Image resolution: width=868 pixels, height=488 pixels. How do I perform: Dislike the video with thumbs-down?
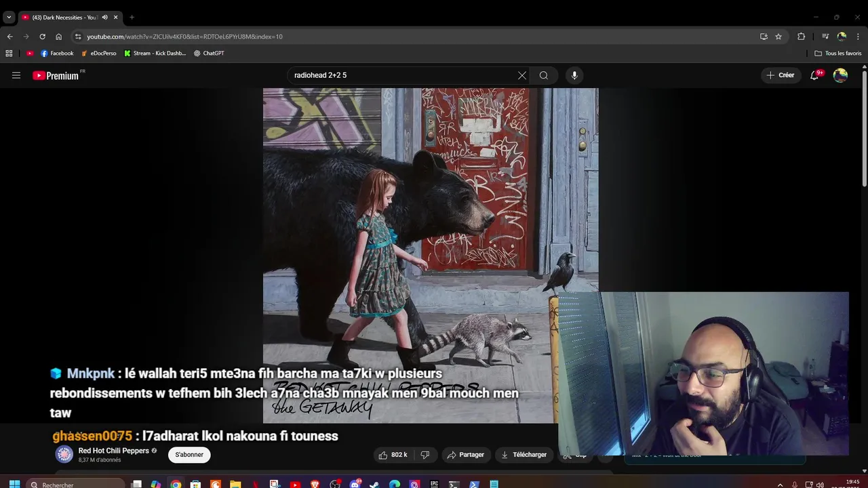coord(425,455)
